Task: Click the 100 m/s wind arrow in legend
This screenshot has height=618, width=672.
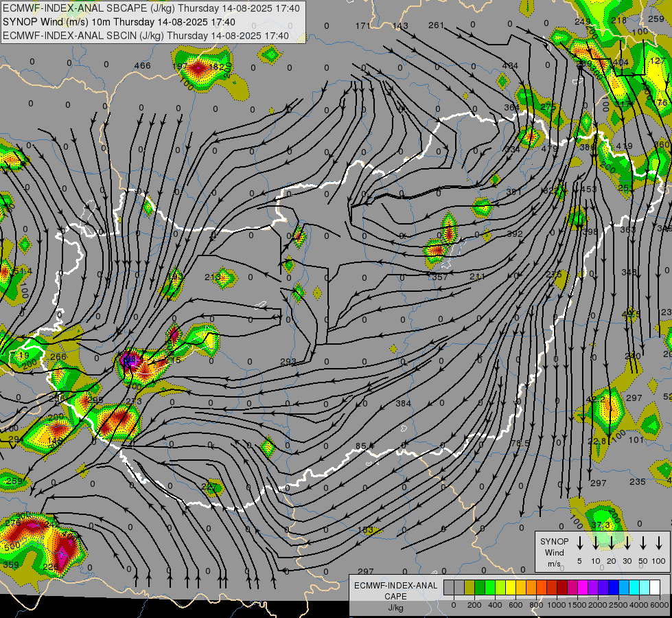Action: pos(659,543)
